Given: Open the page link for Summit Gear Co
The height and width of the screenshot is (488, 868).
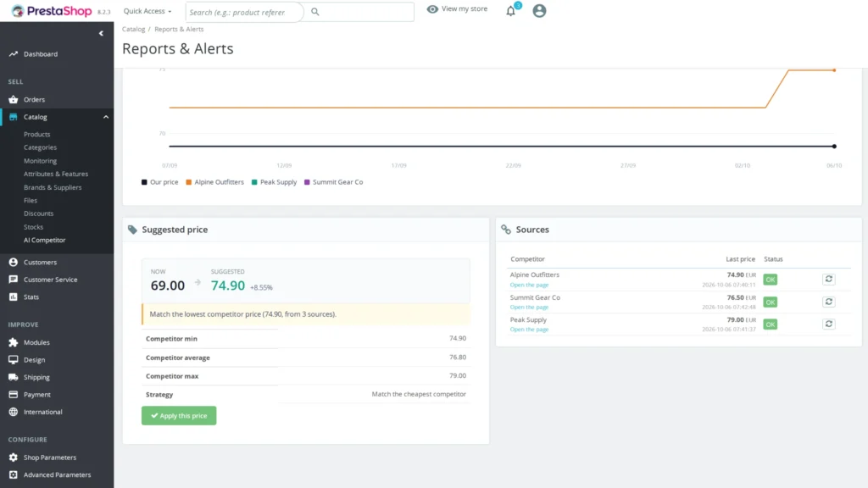Looking at the screenshot, I should coord(529,307).
